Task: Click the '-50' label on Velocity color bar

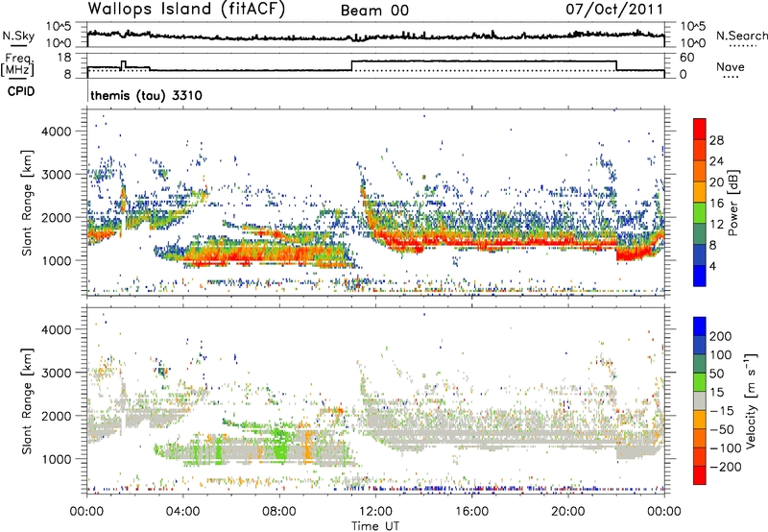Action: 722,429
